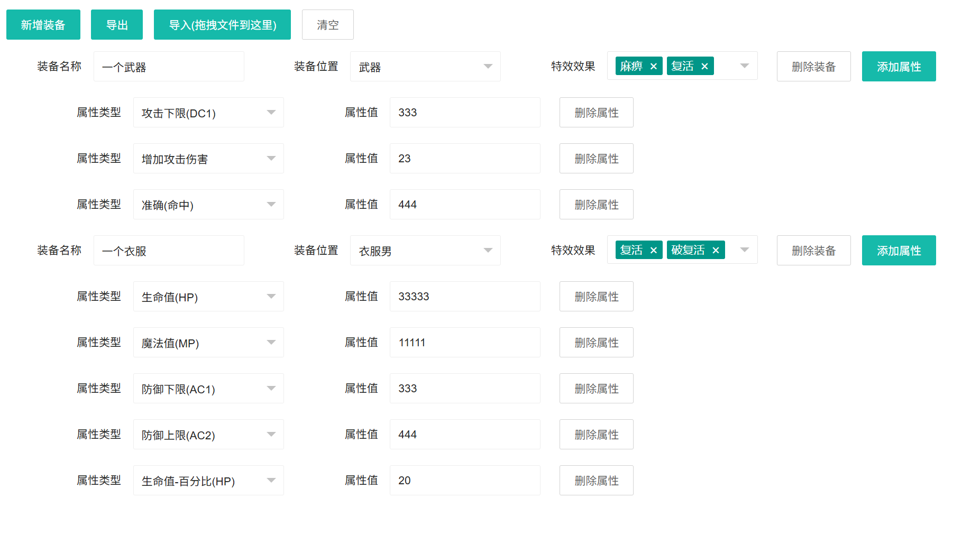The width and height of the screenshot is (980, 553).
Task: Click 删除装备 for the clothing equipment
Action: 813,251
